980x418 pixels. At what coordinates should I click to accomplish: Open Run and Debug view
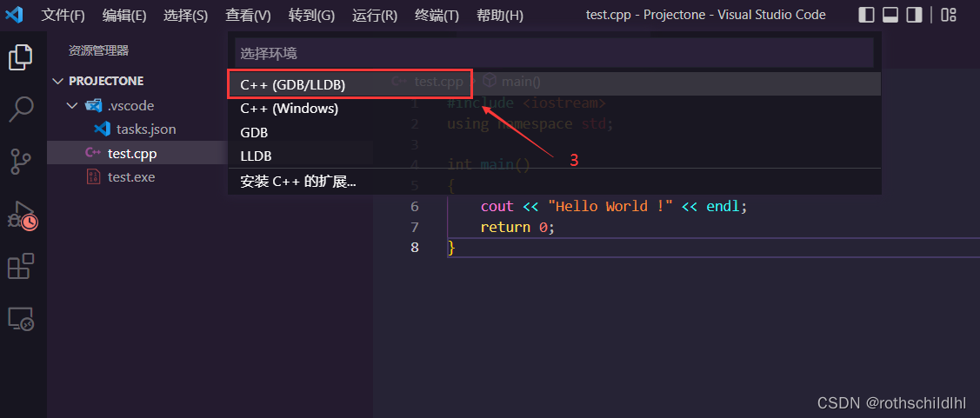tap(22, 215)
